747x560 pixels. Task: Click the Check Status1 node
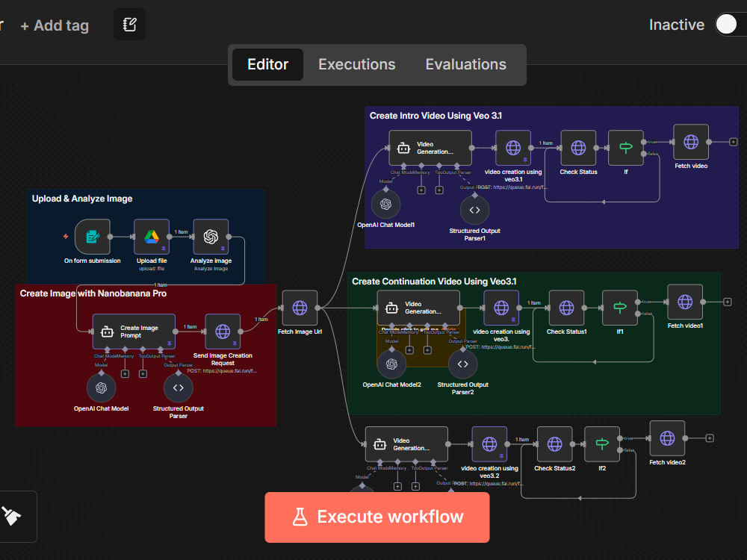[x=566, y=308]
